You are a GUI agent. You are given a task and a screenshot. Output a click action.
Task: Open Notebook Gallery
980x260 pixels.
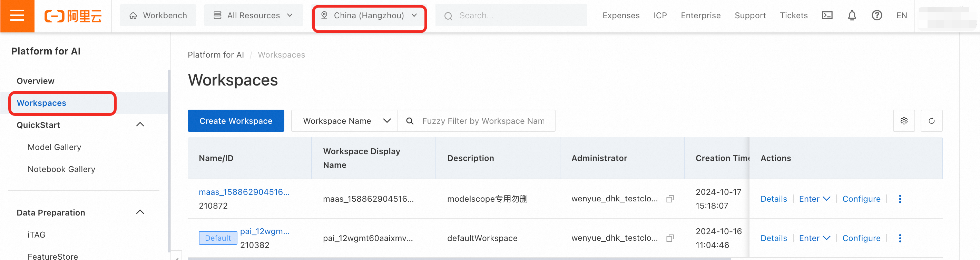tap(61, 169)
